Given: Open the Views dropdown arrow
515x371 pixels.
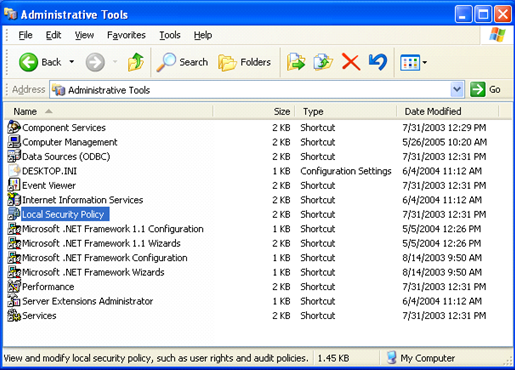Looking at the screenshot, I should pyautogui.click(x=425, y=62).
